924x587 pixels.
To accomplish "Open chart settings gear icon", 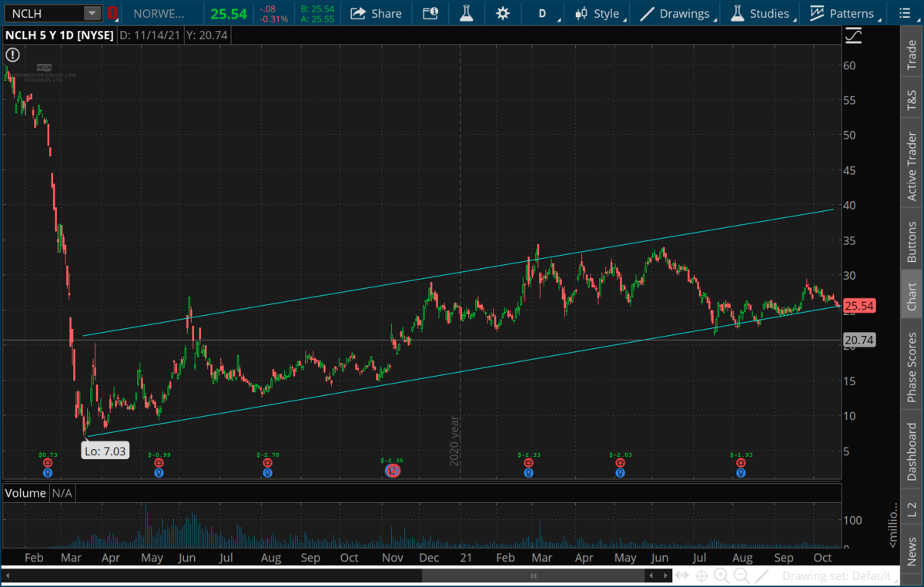I will coord(503,13).
